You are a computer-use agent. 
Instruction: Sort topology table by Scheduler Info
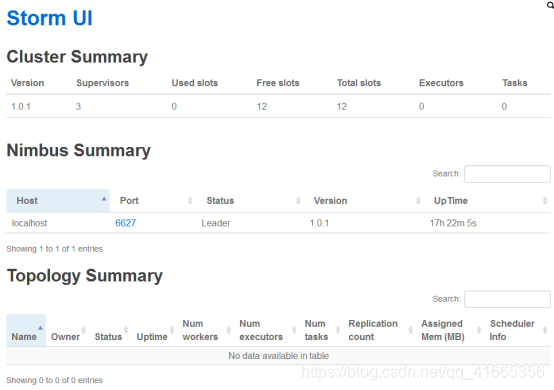pos(518,330)
